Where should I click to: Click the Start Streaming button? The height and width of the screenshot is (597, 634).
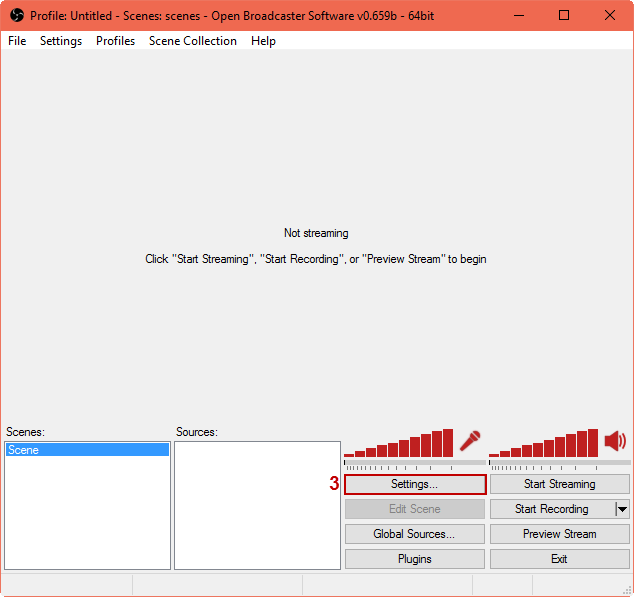[559, 484]
